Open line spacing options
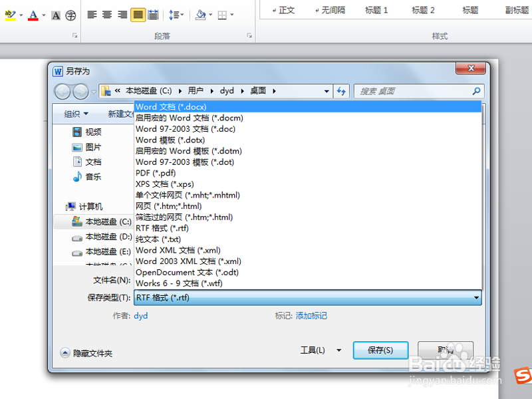The width and height of the screenshot is (532, 399). [x=176, y=15]
